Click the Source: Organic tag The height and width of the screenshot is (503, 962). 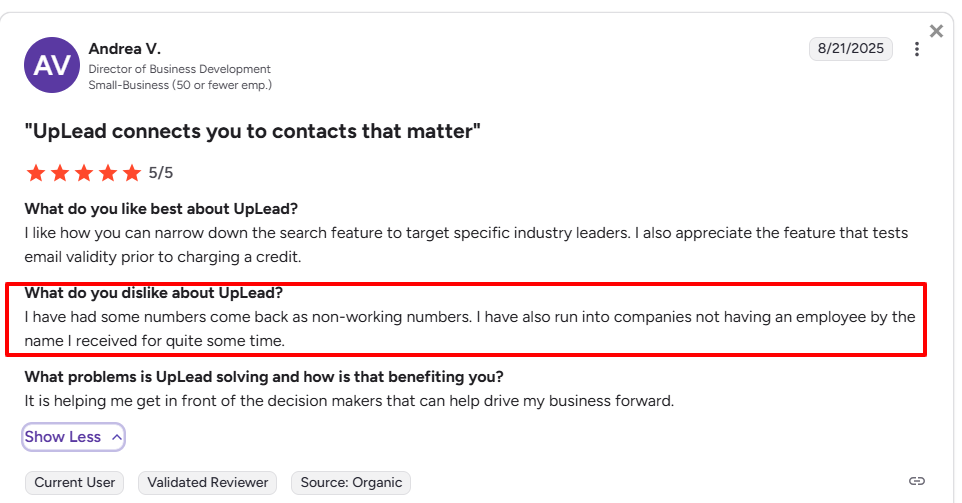(x=350, y=483)
